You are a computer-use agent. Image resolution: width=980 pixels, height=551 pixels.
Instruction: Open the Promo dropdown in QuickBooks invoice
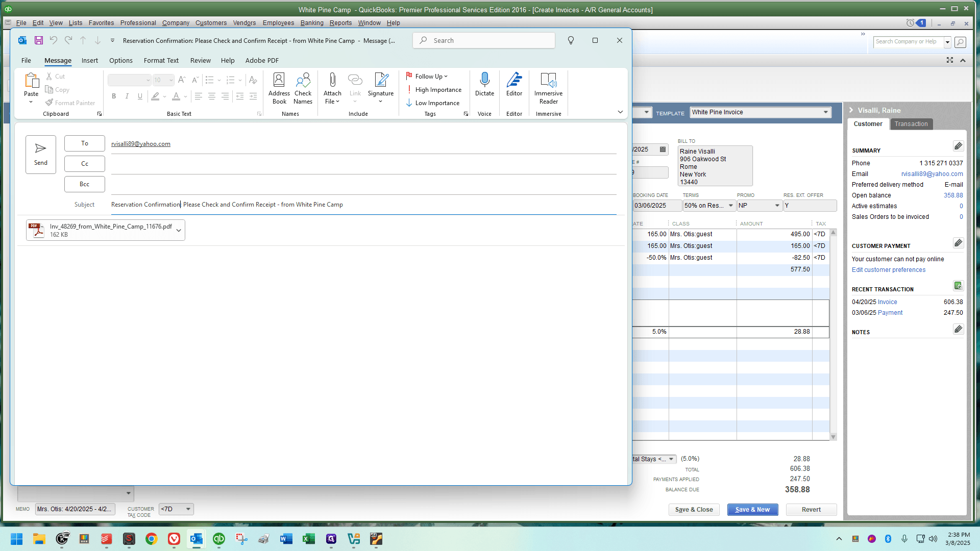pos(777,206)
